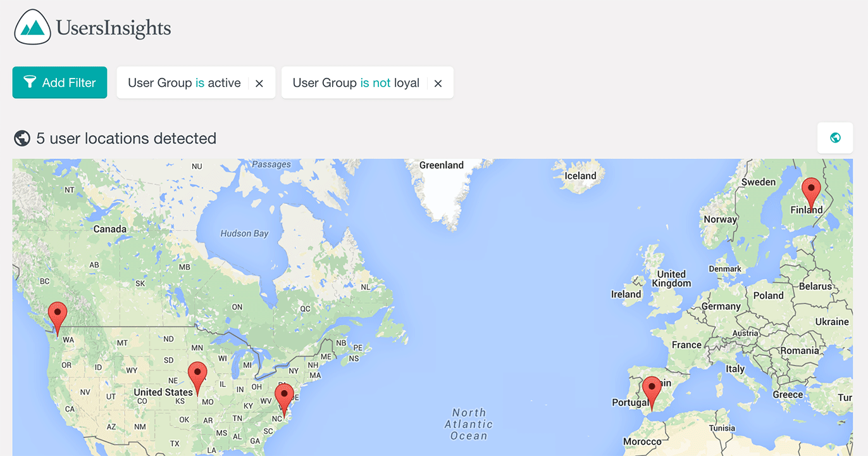
Task: Click the globe map toggle button
Action: [835, 137]
